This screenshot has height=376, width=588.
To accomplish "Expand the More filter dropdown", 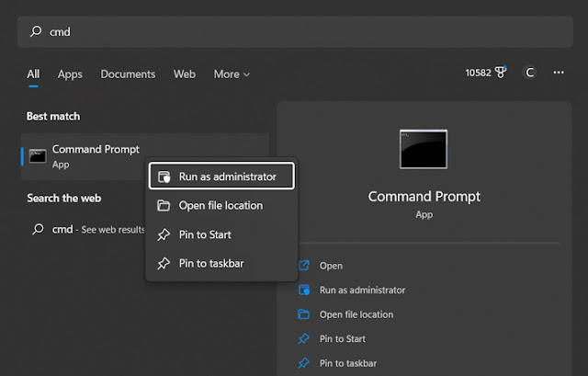I will (x=232, y=74).
